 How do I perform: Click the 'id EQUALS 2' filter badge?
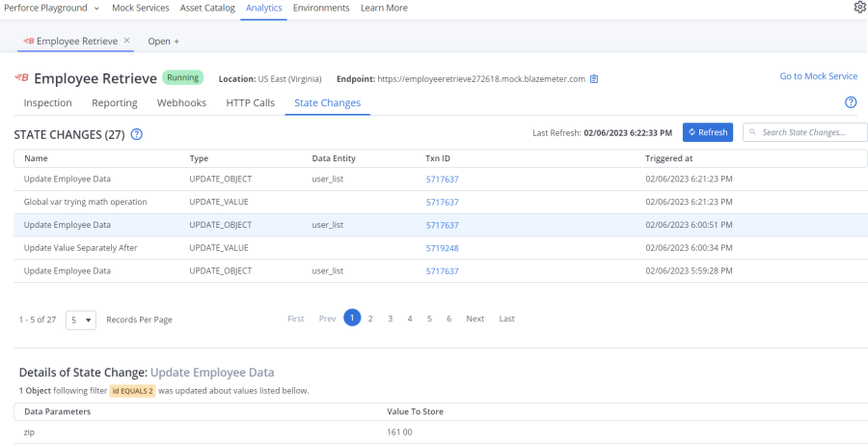[132, 391]
